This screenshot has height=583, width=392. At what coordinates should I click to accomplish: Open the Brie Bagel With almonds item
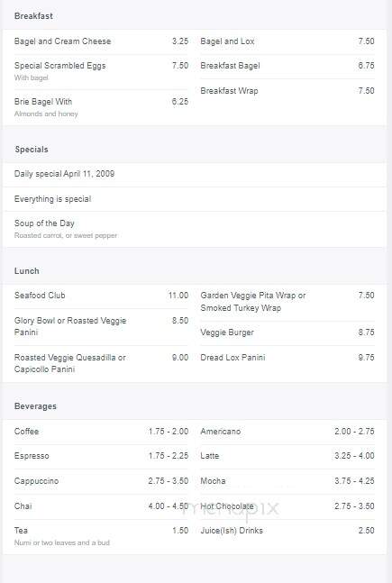coord(101,107)
